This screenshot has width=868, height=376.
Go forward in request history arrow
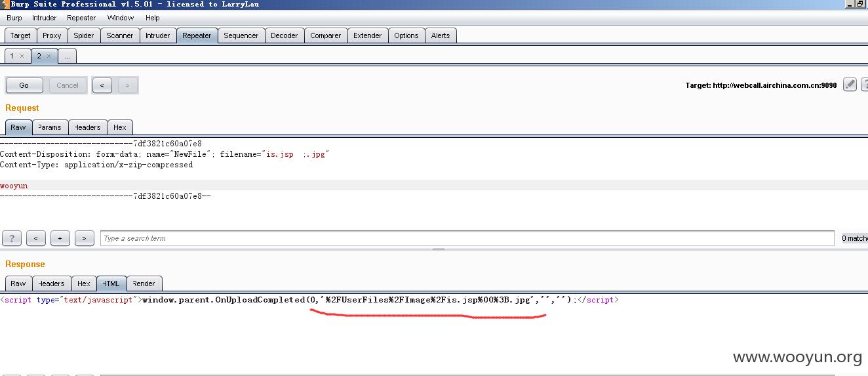point(127,85)
